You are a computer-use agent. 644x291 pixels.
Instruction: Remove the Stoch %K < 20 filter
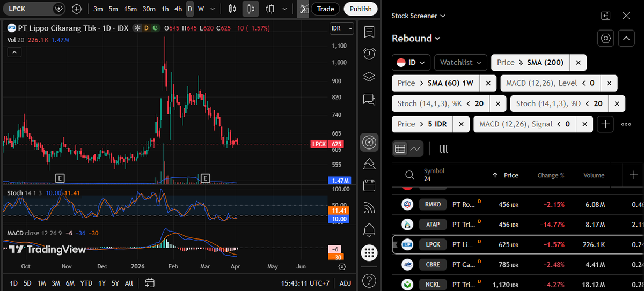point(497,103)
